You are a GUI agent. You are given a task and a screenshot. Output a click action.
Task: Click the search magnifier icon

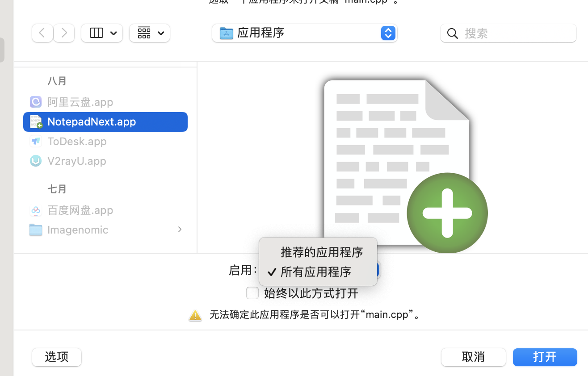pyautogui.click(x=452, y=33)
